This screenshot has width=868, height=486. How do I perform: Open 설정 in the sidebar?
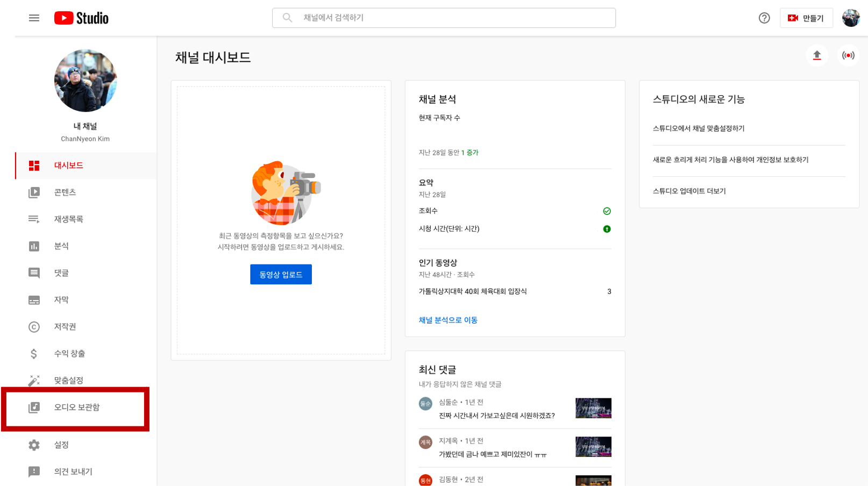[x=86, y=445]
